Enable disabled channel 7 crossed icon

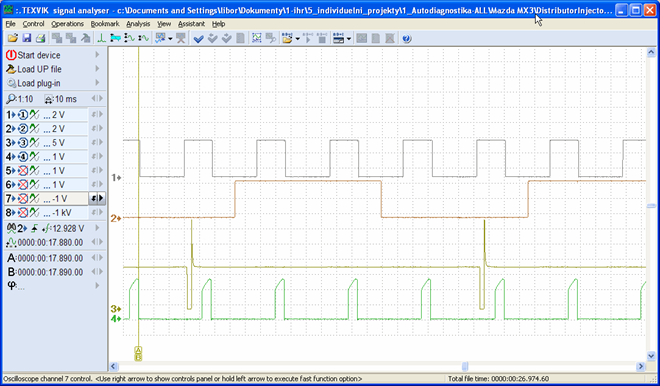click(x=23, y=199)
